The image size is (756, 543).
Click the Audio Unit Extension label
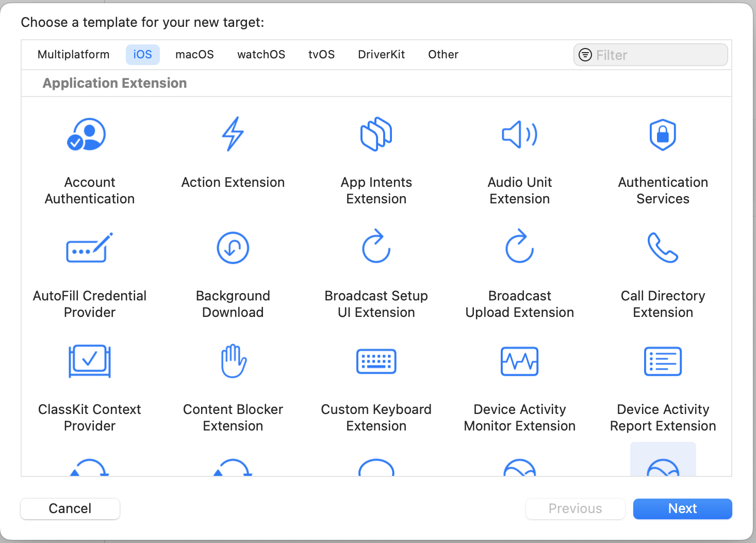pos(520,190)
